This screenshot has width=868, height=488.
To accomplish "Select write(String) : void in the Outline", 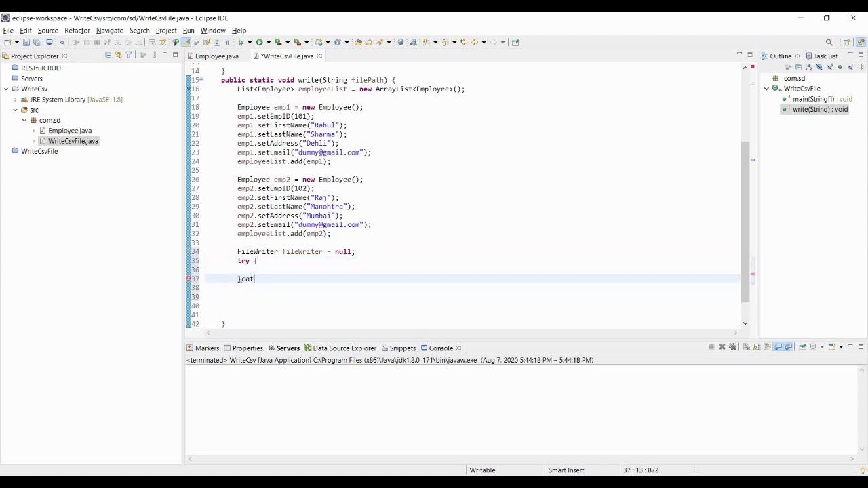I will tap(820, 109).
